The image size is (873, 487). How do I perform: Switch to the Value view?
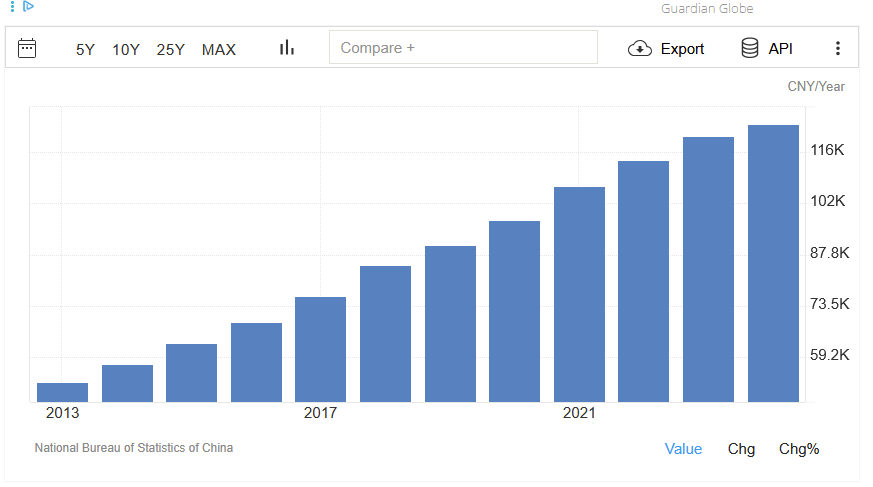[x=683, y=449]
